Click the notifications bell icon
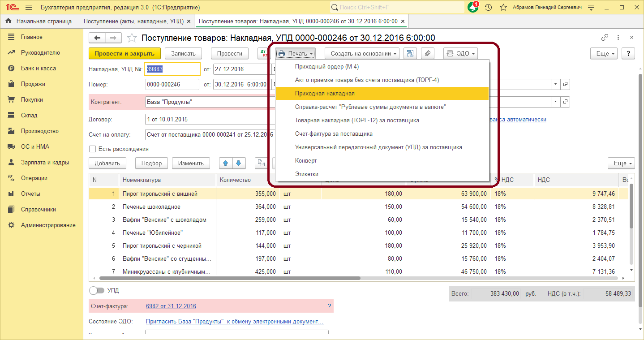Viewport: 644px width, 340px height. pyautogui.click(x=473, y=8)
